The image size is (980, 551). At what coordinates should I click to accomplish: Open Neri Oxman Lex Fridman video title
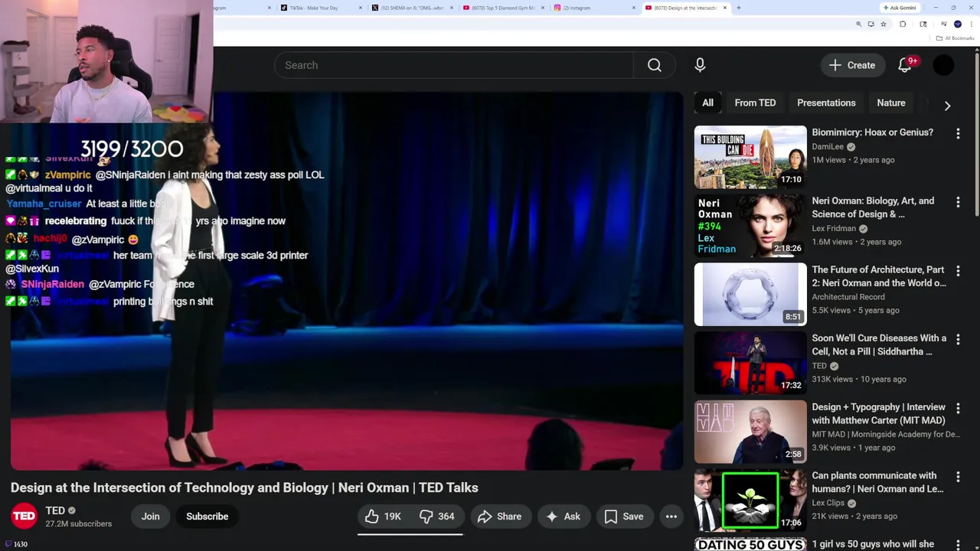tap(873, 207)
